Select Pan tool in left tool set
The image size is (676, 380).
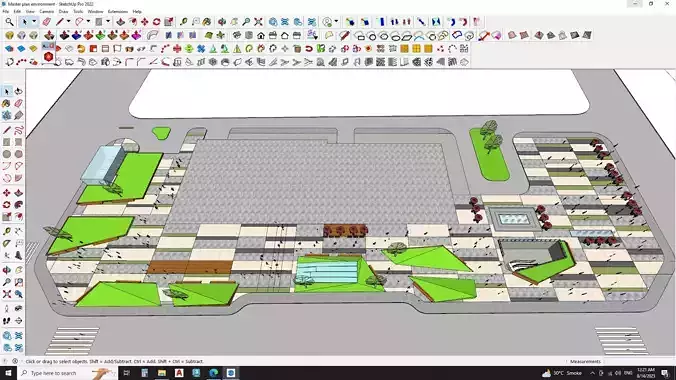click(19, 270)
